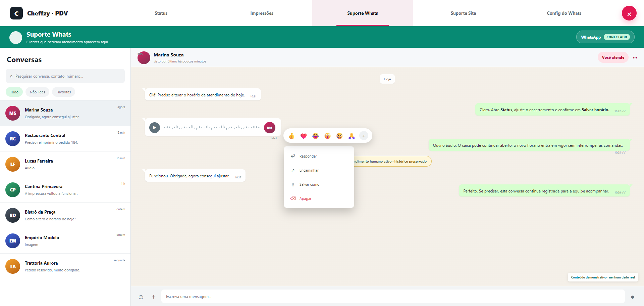Play Marina's voice message

[x=154, y=128]
